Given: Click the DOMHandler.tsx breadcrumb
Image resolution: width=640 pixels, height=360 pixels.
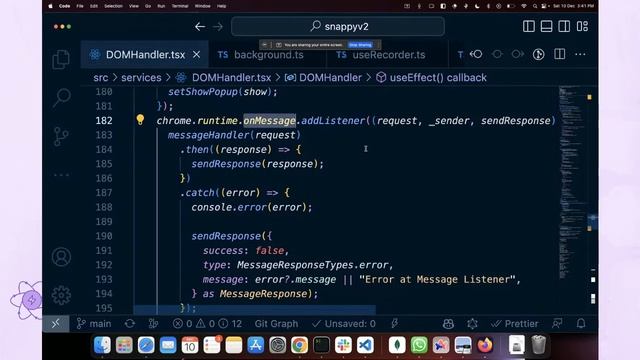Looking at the screenshot, I should tap(231, 78).
